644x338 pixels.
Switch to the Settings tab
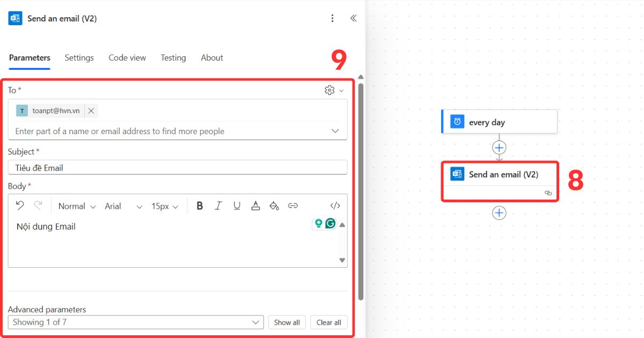point(79,57)
